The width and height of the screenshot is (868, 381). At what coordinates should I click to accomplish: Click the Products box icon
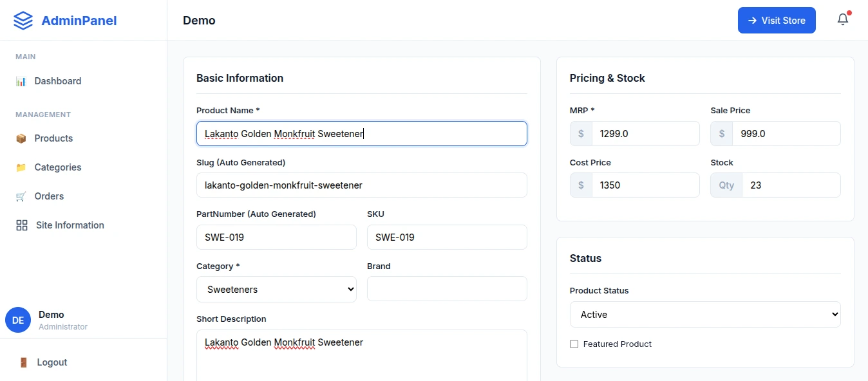[x=21, y=138]
